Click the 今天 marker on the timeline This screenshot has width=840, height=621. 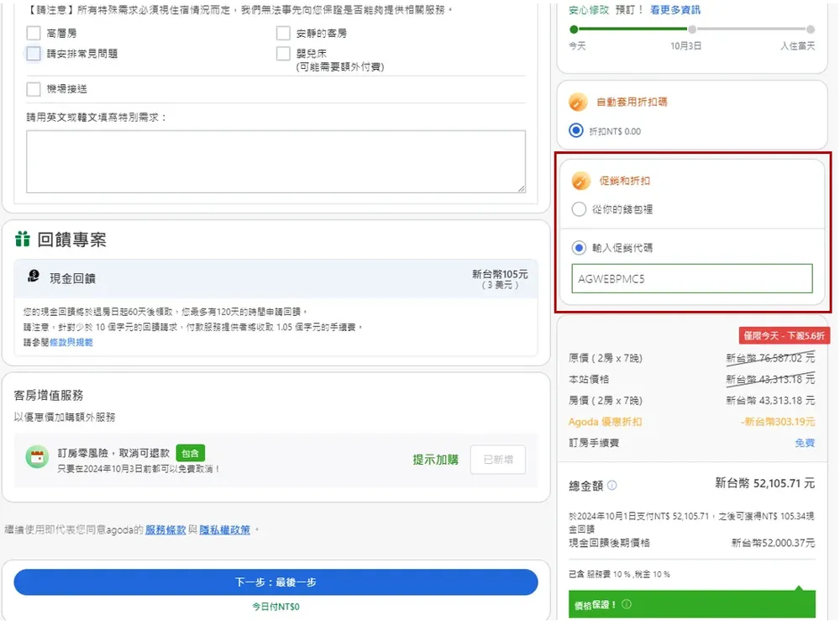click(575, 29)
